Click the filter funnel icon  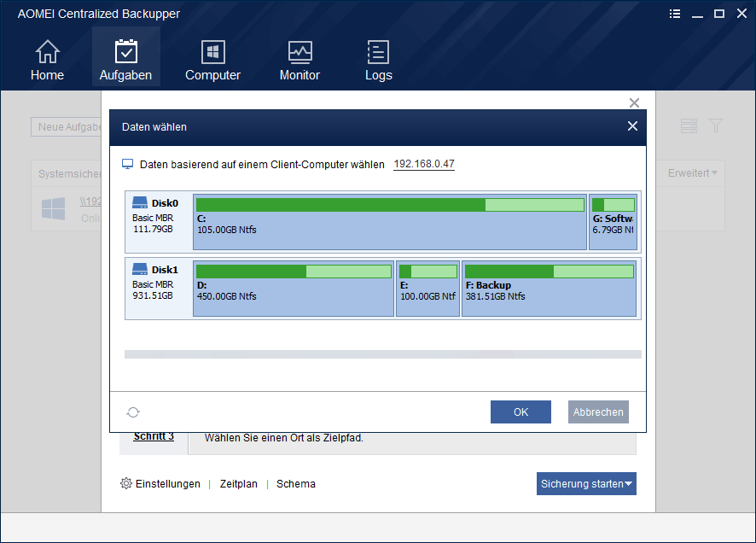pyautogui.click(x=716, y=126)
